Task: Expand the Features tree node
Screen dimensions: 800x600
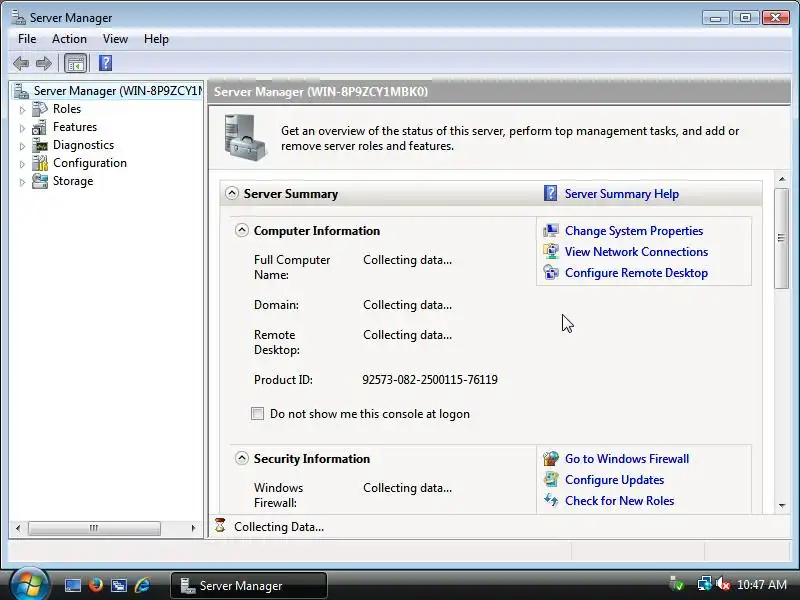Action: [x=22, y=128]
